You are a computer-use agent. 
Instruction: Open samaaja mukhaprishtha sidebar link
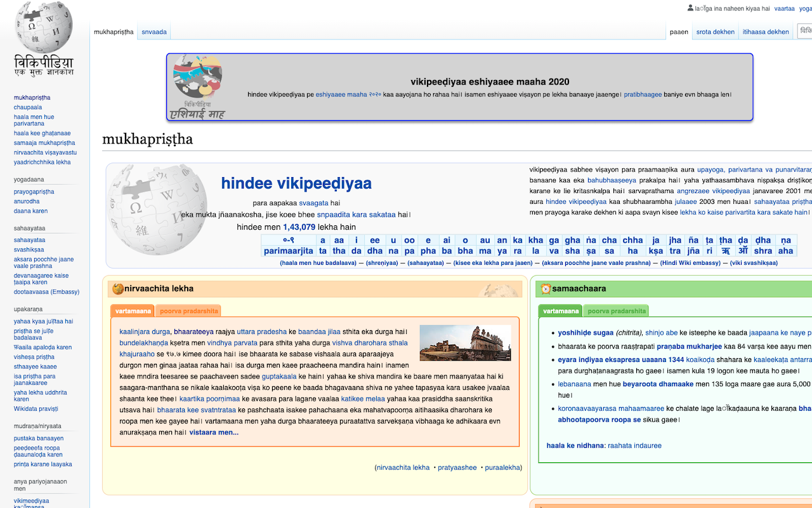(44, 143)
